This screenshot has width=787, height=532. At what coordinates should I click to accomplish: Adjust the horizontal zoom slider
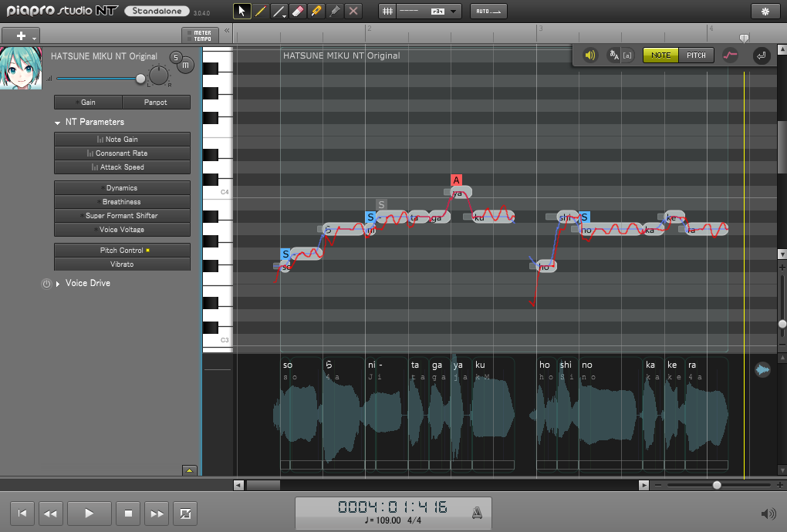[x=717, y=485]
